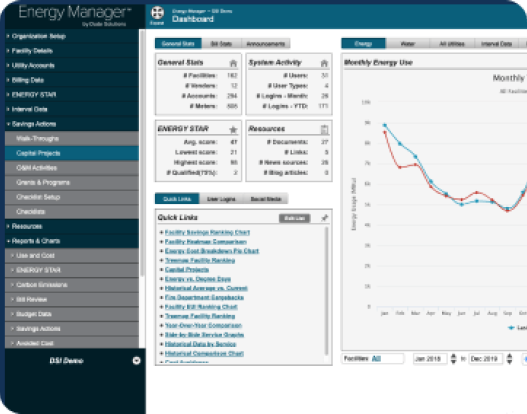The height and width of the screenshot is (414, 527).
Task: Switch to the General Stats tab
Action: coord(178,44)
